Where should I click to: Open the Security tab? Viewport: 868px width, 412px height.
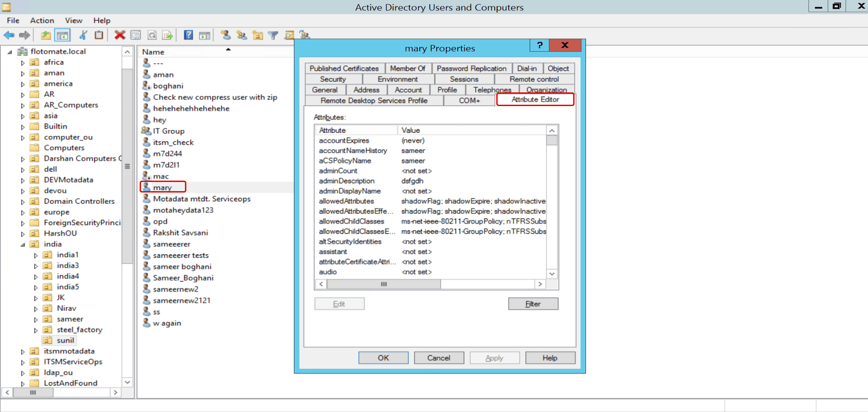click(333, 79)
